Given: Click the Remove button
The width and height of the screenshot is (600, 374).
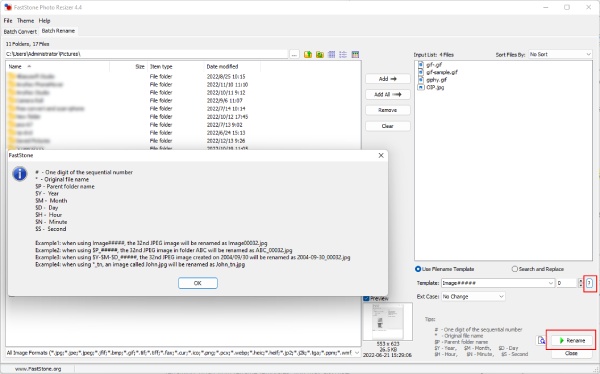Looking at the screenshot, I should [388, 110].
